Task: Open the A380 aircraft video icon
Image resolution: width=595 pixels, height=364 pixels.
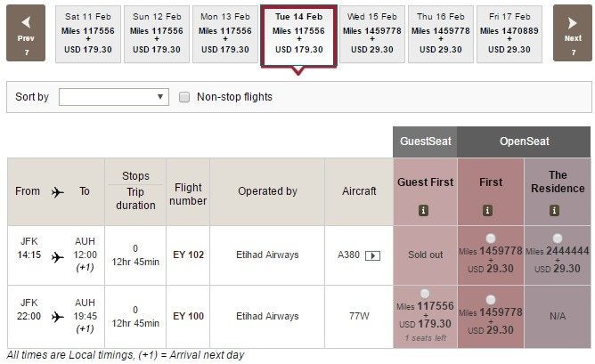Action: (372, 255)
